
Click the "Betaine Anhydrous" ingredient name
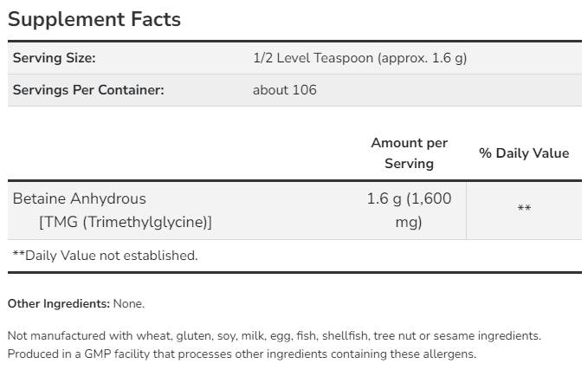click(x=79, y=198)
